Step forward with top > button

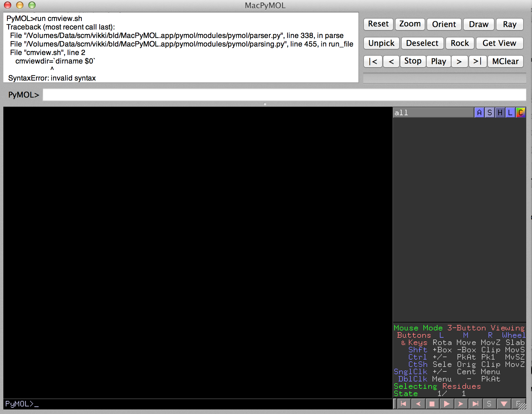pyautogui.click(x=459, y=61)
